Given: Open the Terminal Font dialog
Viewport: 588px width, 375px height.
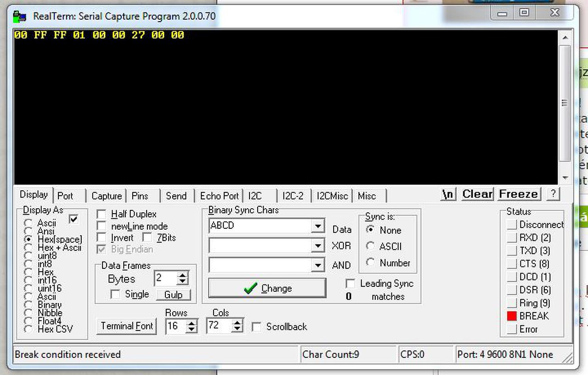Looking at the screenshot, I should (x=127, y=326).
